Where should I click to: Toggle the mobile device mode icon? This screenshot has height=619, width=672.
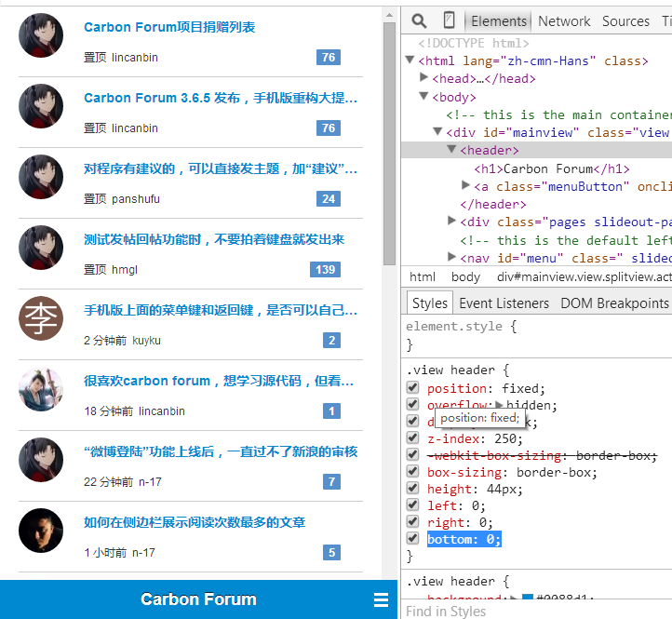[449, 20]
